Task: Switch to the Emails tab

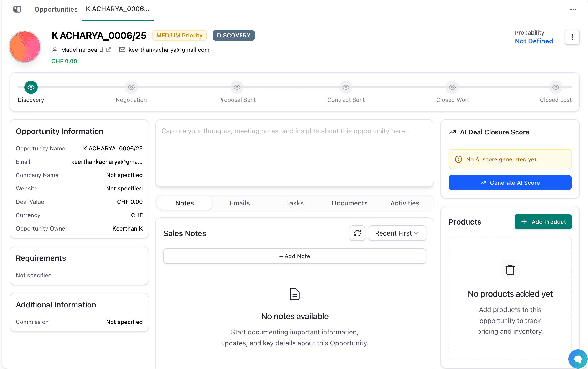Action: tap(239, 203)
